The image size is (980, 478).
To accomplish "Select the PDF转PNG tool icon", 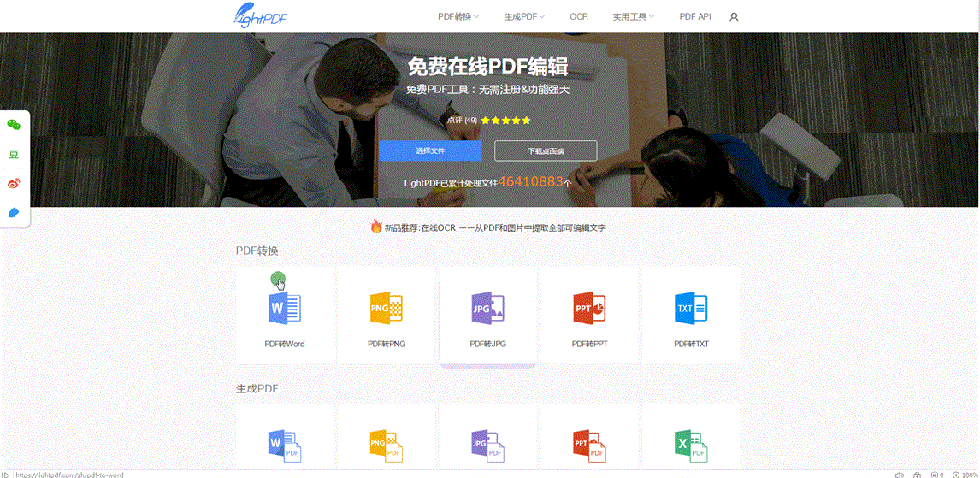I will [386, 309].
